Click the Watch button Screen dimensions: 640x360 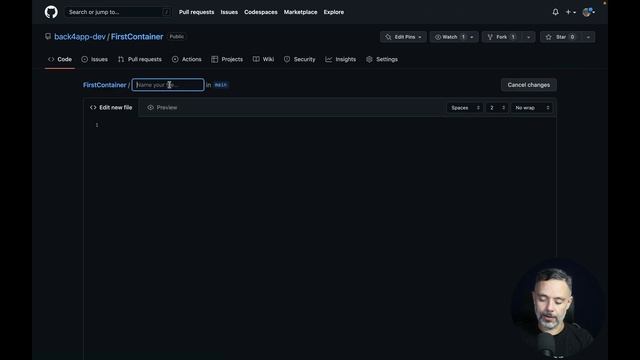click(449, 37)
